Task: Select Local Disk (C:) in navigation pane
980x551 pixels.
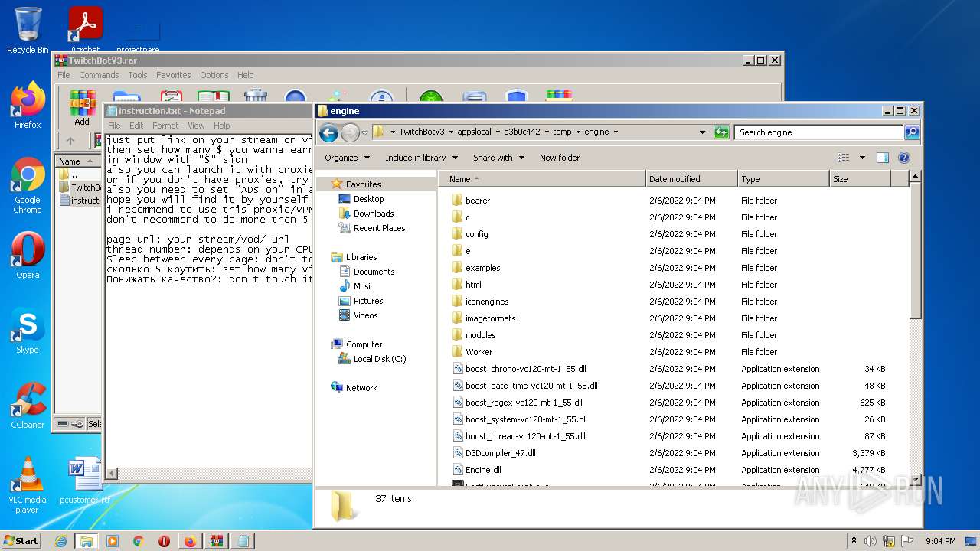Action: point(380,359)
